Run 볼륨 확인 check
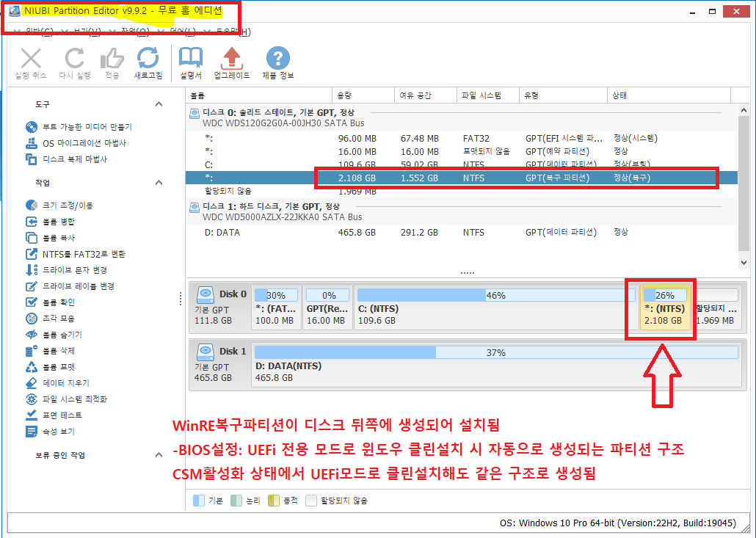This screenshot has width=756, height=538. [50, 302]
